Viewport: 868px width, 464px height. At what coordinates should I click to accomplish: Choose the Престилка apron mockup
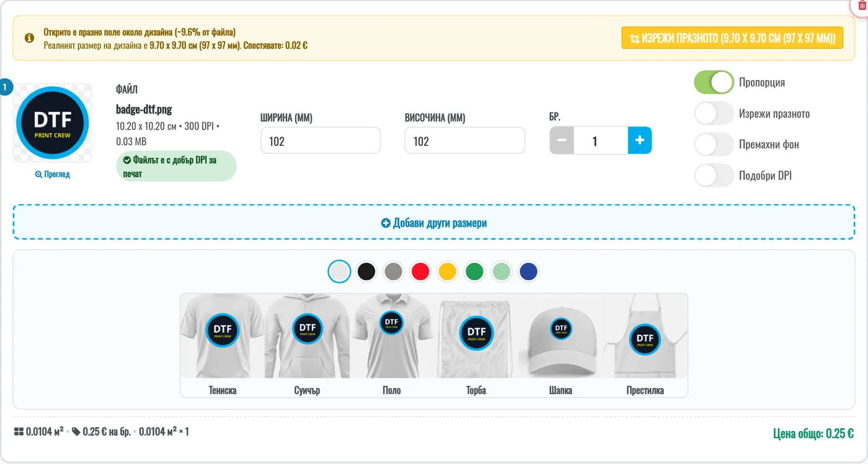[x=645, y=345]
